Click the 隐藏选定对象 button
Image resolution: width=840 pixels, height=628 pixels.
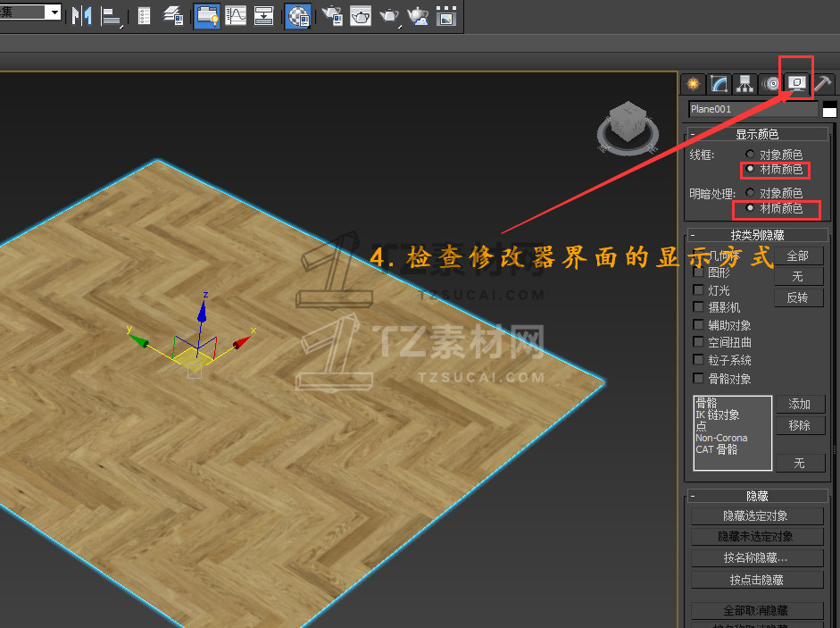755,516
